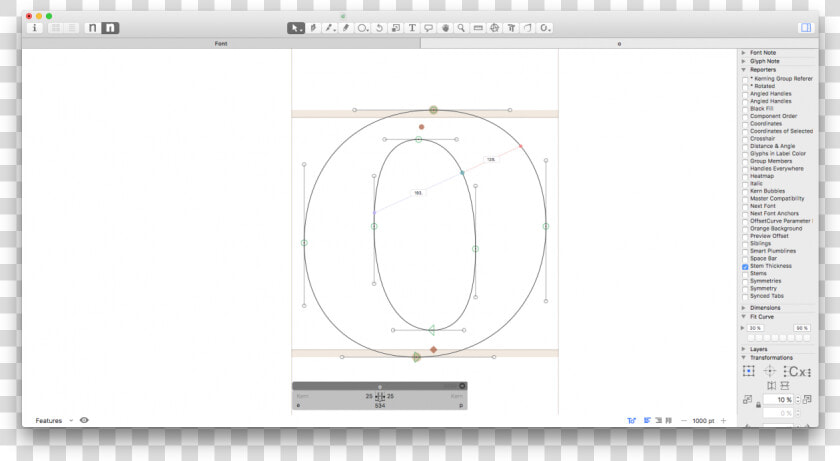Image resolution: width=840 pixels, height=461 pixels.
Task: Zoom out with the minus button
Action: tap(684, 421)
